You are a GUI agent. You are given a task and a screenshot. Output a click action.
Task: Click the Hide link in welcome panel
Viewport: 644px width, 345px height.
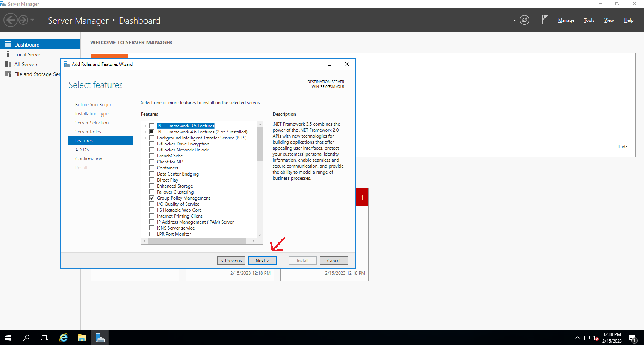point(623,147)
